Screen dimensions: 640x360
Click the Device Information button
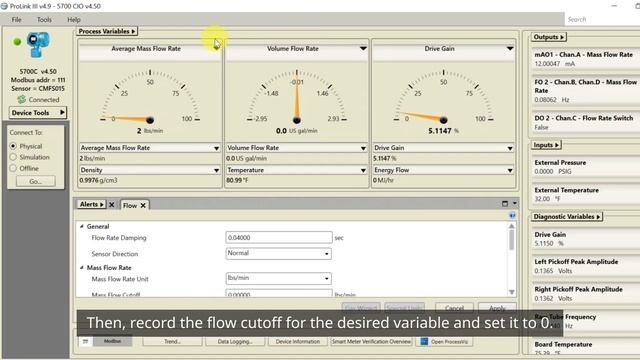(x=298, y=341)
